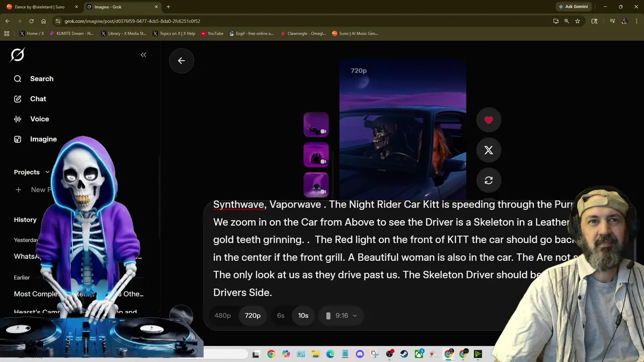Collapse the sidebar with double-chevron icon

[x=143, y=55]
